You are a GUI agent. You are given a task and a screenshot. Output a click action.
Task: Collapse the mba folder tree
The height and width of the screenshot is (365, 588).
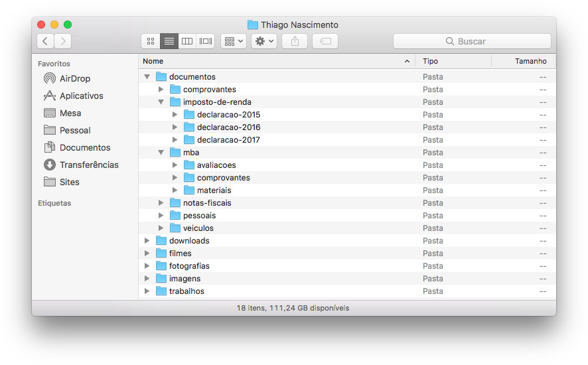point(161,153)
